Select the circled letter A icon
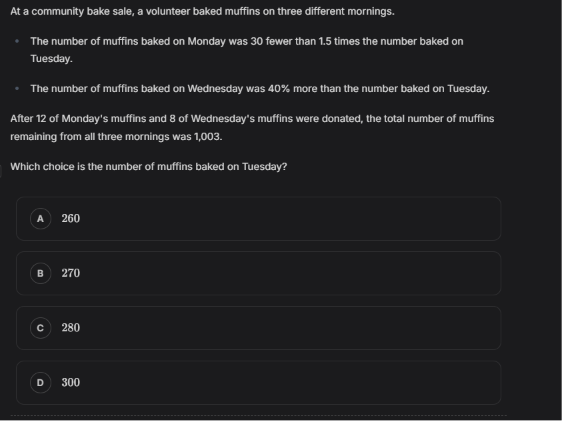Image resolution: width=562 pixels, height=421 pixels. 41,219
